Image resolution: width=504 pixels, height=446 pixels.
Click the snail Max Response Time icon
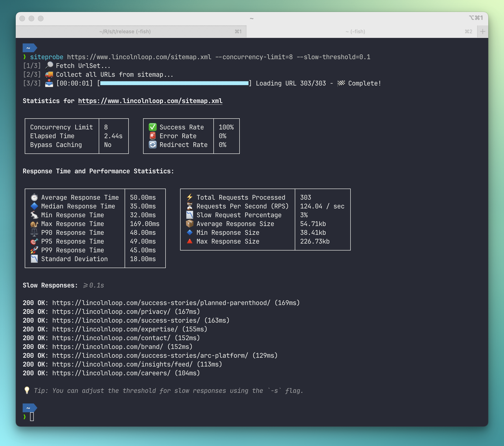[34, 224]
